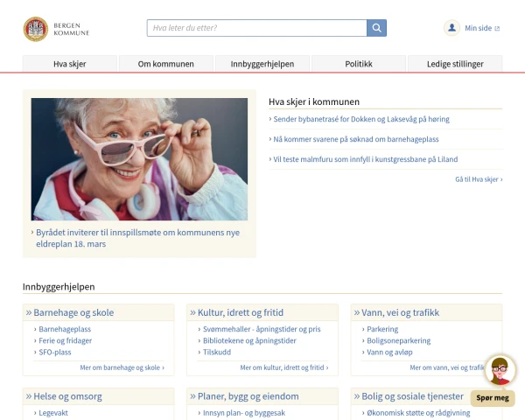Open Innsyn plan- og byggesak link
The height and width of the screenshot is (420, 525).
244,413
